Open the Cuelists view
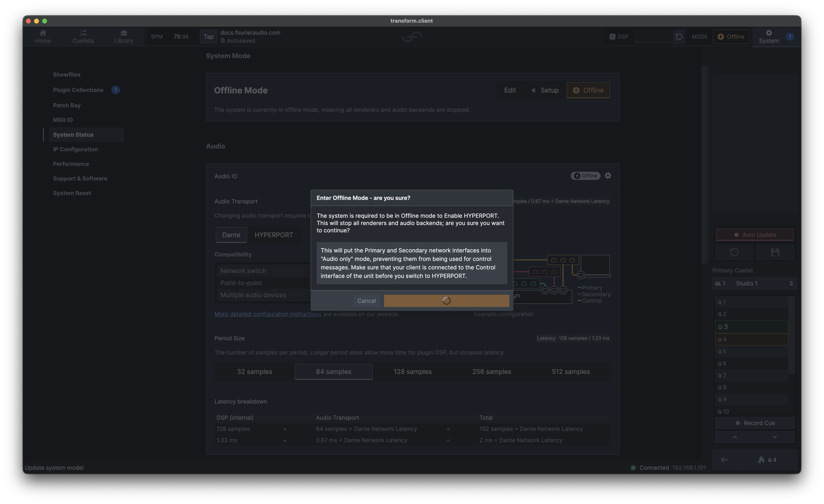The height and width of the screenshot is (504, 824). tap(83, 36)
